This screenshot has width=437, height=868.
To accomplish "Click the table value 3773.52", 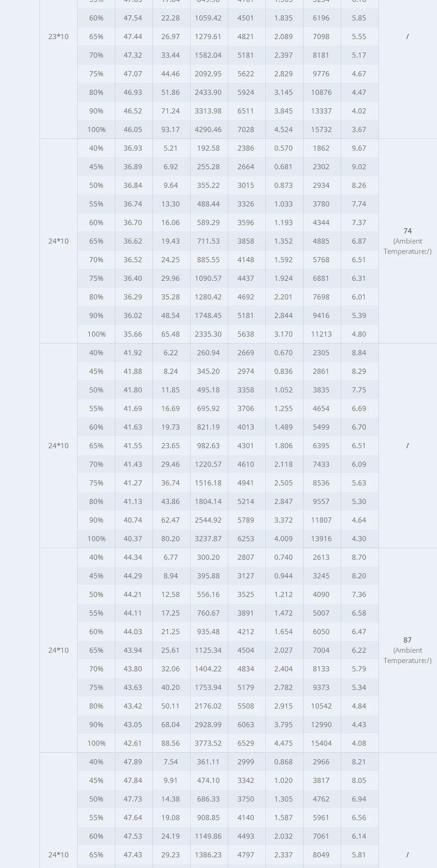I will [208, 743].
